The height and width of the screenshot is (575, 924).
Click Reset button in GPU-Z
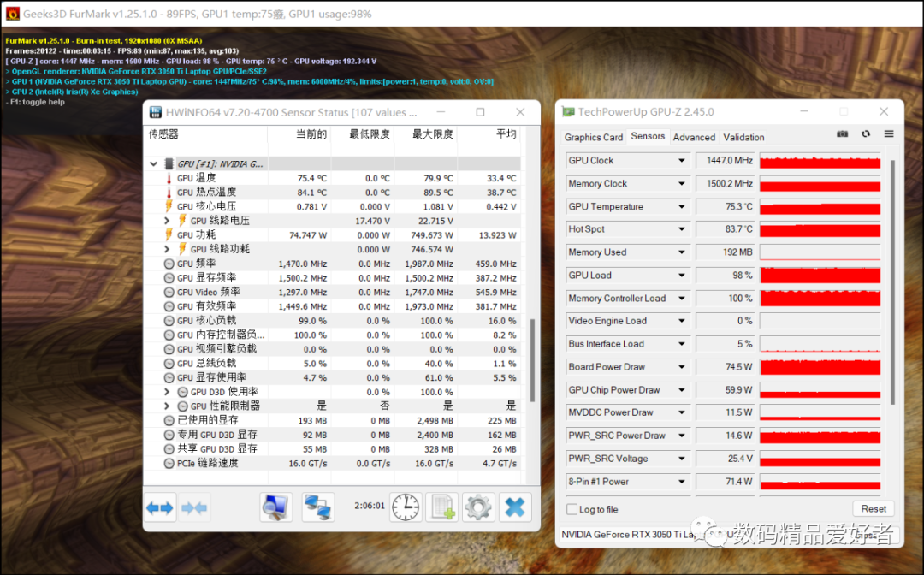874,508
